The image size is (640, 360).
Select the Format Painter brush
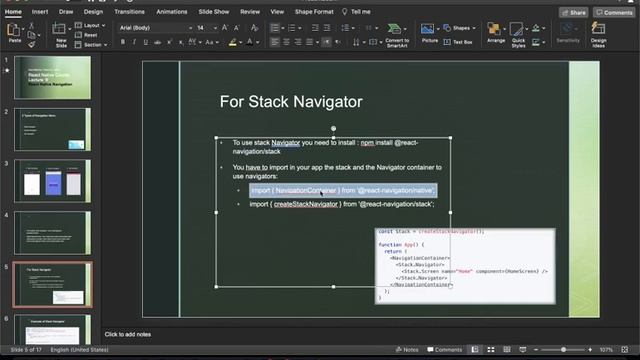point(31,44)
